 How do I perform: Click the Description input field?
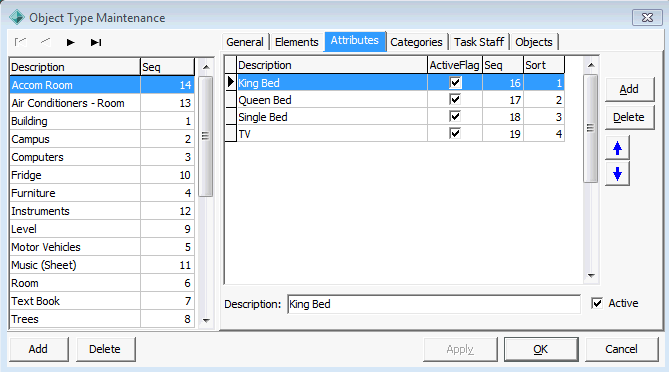pos(433,304)
